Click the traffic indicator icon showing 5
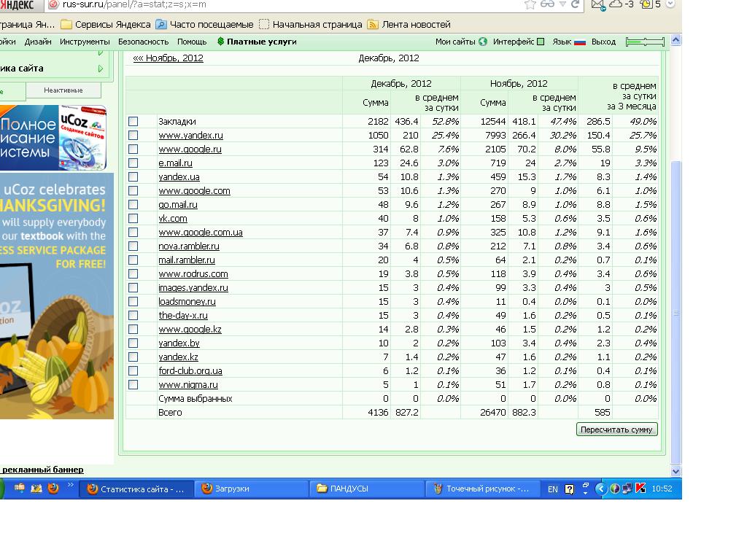The width and height of the screenshot is (747, 560). coord(646,4)
